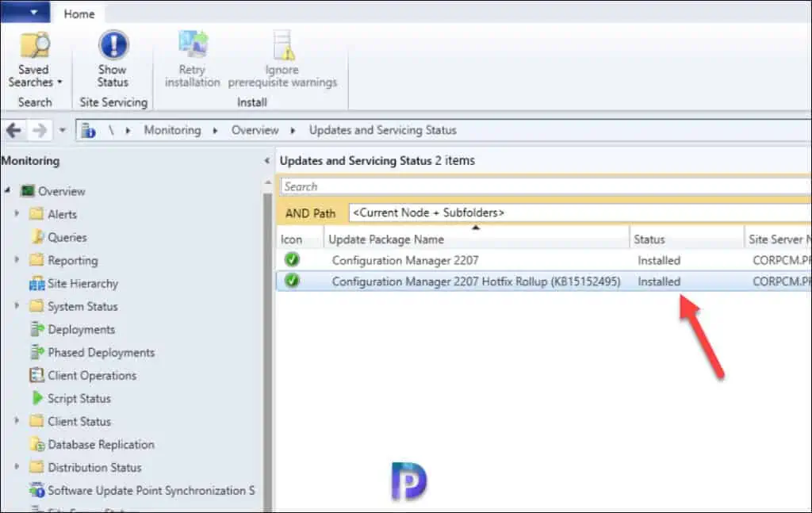Screen dimensions: 812x513
Task: Go forward with the right arrow
Action: (x=40, y=130)
